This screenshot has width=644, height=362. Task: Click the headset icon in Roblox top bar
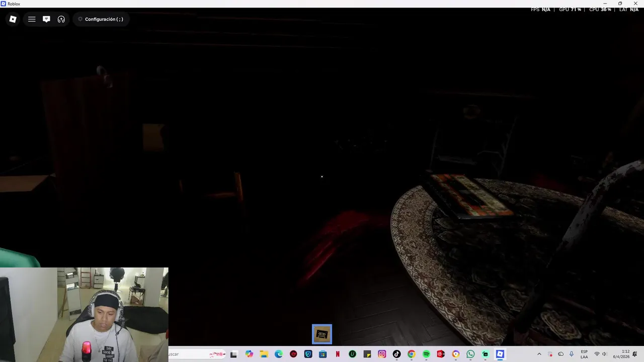(x=61, y=19)
